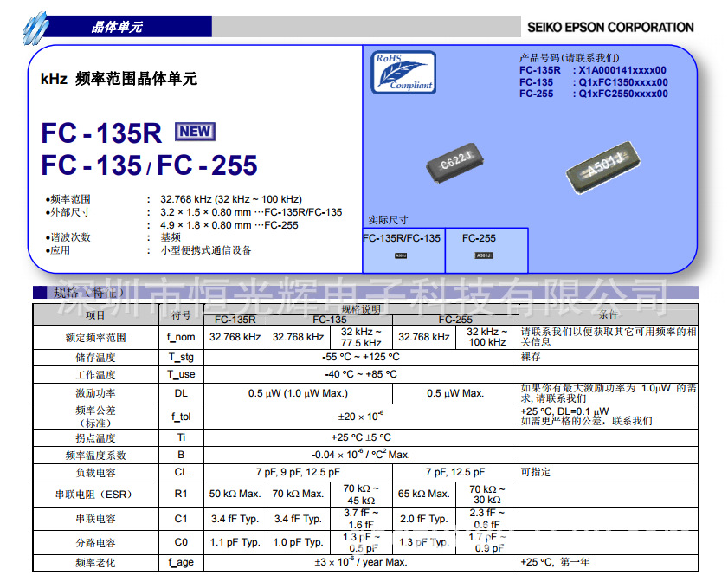This screenshot has width=728, height=582.
Task: Click the FC-135R column header in table
Action: click(x=235, y=320)
